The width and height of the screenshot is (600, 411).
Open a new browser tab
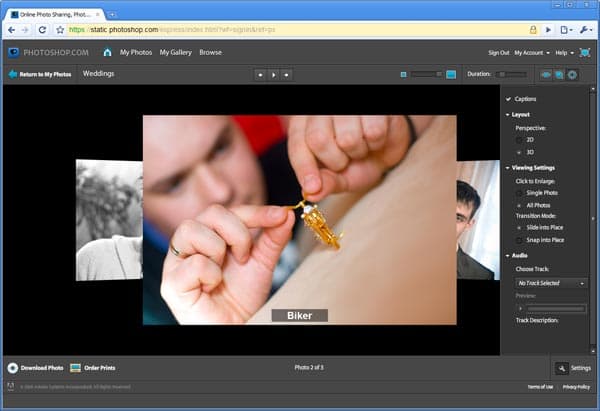112,15
